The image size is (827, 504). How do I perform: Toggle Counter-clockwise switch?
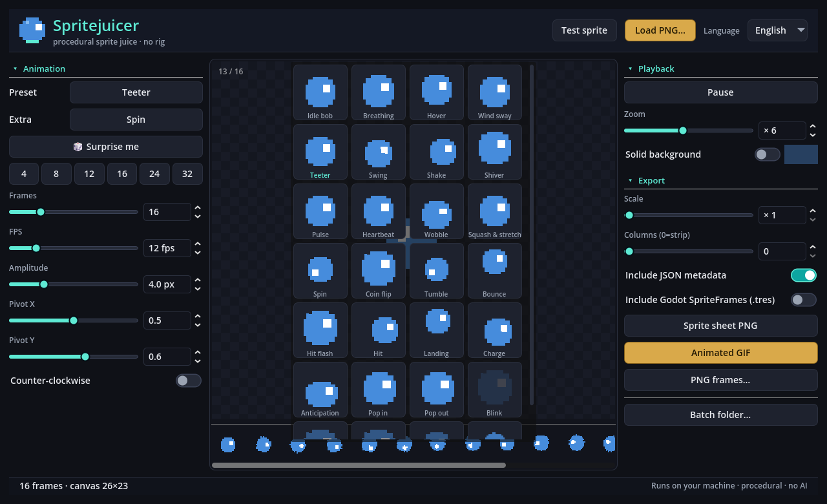coord(189,381)
